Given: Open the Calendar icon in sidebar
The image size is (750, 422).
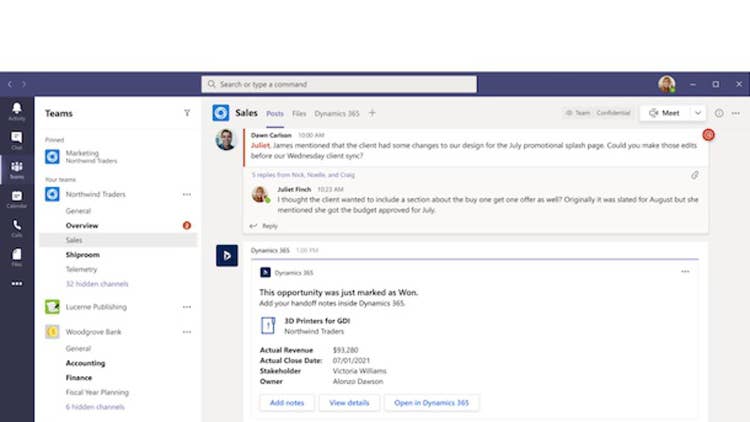Looking at the screenshot, I should 16,197.
